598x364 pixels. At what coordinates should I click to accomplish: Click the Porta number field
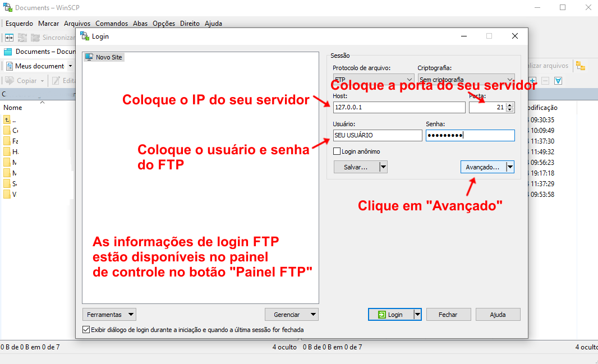[x=487, y=108]
